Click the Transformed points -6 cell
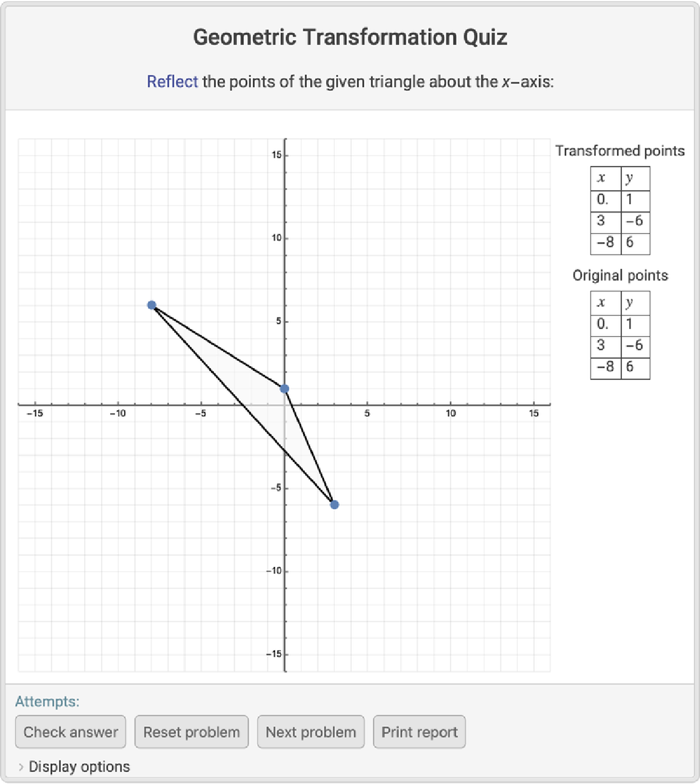Screen dimensions: 700x784 635,221
